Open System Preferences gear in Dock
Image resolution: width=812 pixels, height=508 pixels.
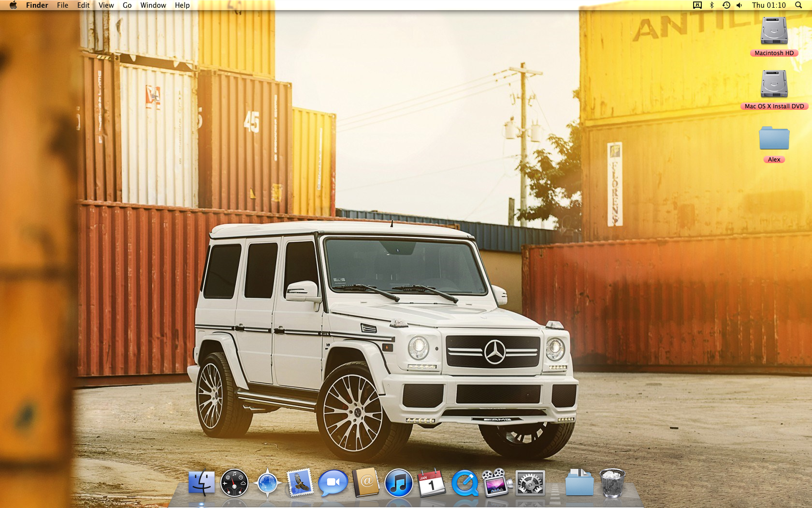[530, 483]
